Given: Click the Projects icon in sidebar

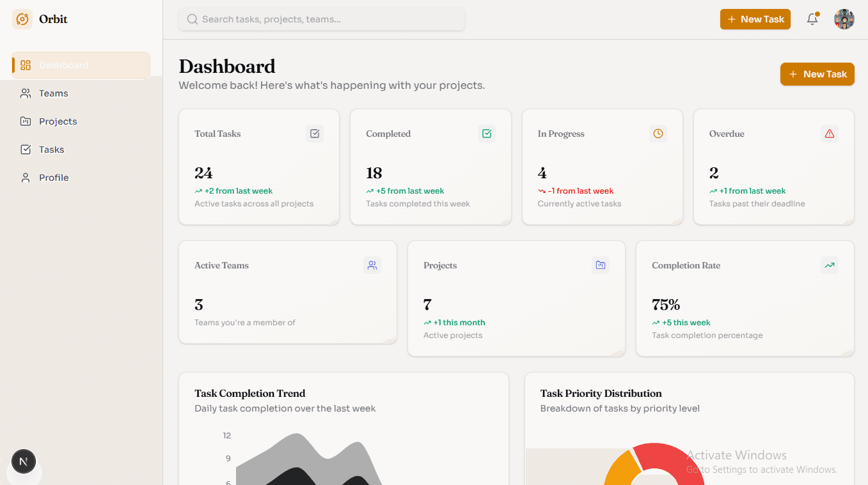Looking at the screenshot, I should pyautogui.click(x=26, y=121).
